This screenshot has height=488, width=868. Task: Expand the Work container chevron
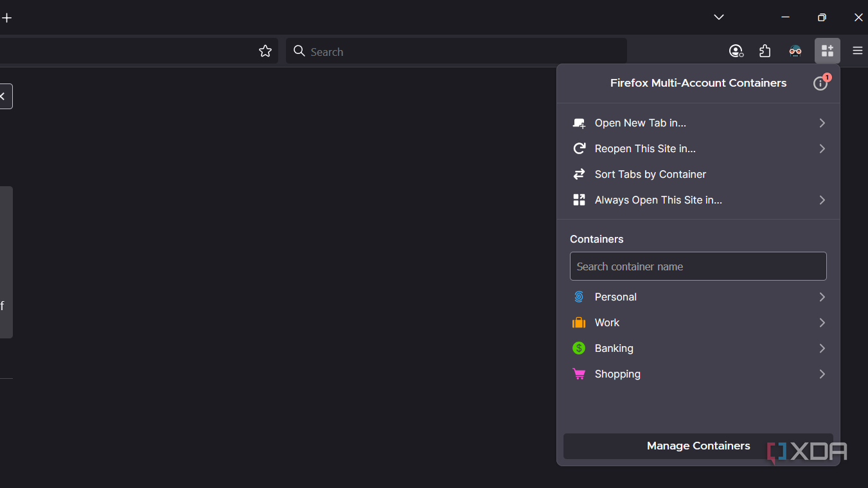[x=822, y=322]
